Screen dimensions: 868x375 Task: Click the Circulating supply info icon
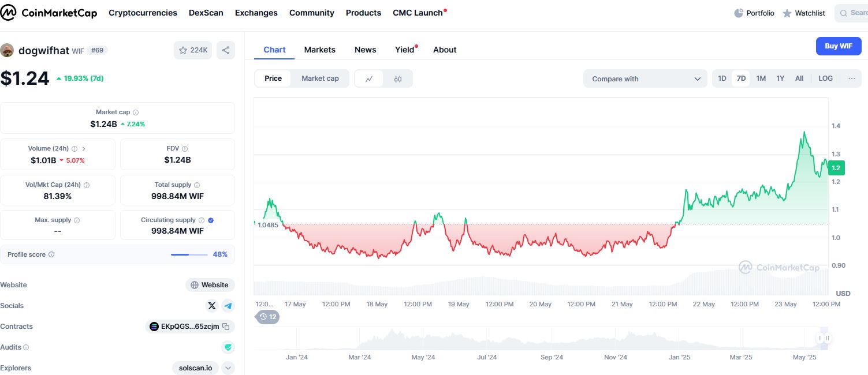pos(201,220)
